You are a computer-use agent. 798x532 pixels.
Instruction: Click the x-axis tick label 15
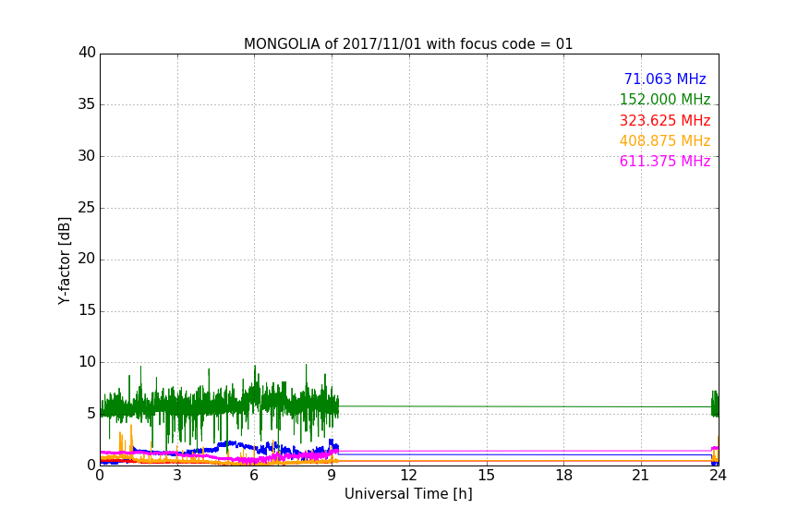(487, 476)
